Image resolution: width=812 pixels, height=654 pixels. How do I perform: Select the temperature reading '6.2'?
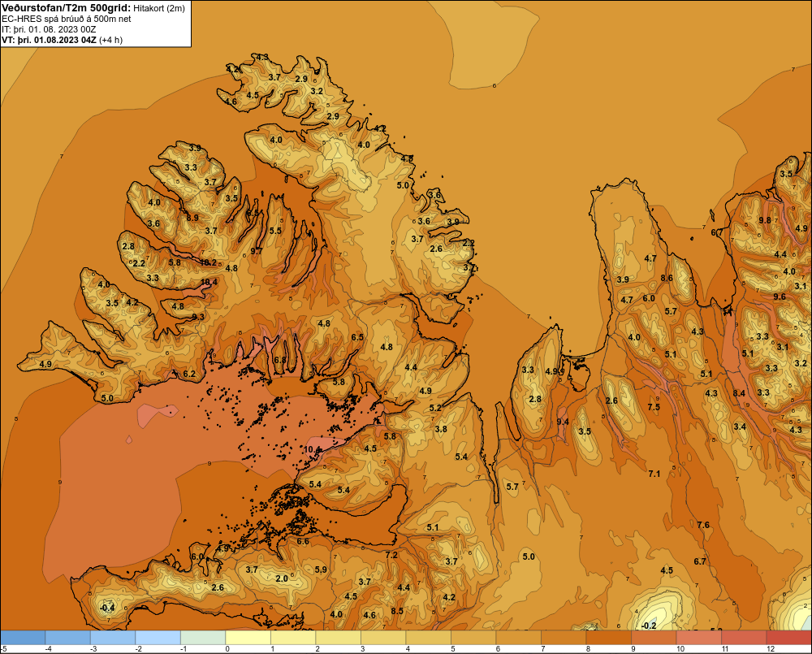tap(189, 374)
